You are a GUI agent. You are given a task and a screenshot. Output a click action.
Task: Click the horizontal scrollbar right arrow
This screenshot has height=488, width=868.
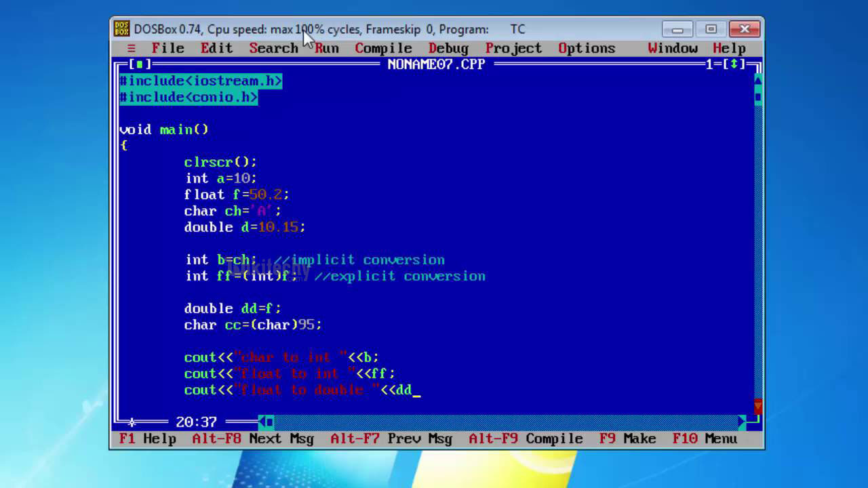click(742, 422)
